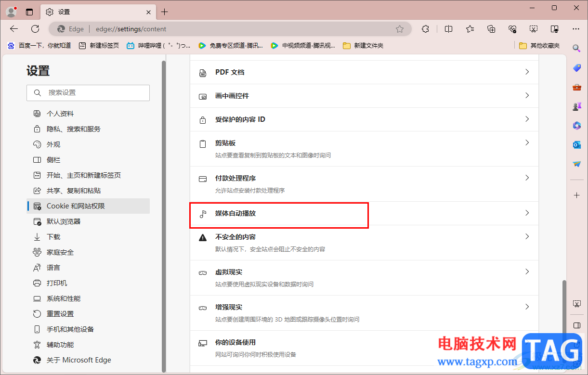Image resolution: width=588 pixels, height=375 pixels.
Task: Open the Drop paper plane sidebar icon
Action: tap(576, 164)
